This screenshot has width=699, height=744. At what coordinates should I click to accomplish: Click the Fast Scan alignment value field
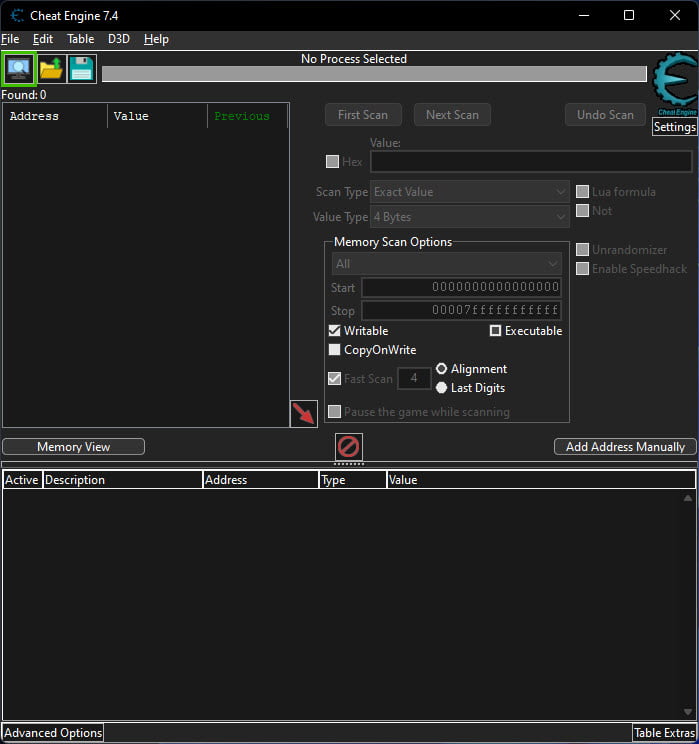[414, 378]
